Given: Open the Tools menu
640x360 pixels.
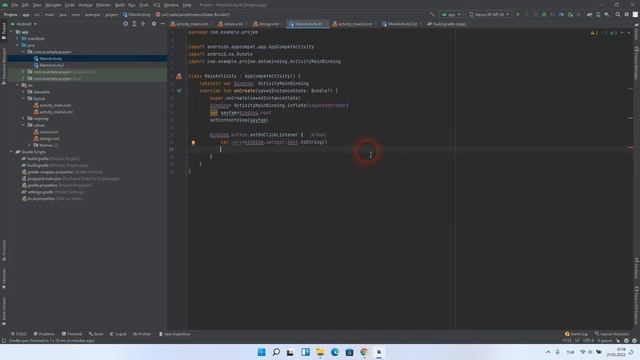Looking at the screenshot, I should coord(144,5).
